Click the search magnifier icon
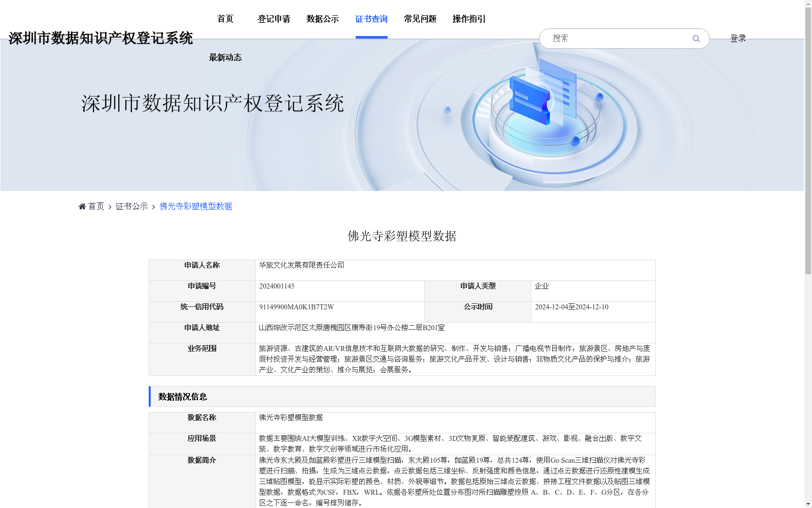Screen dimensions: 812x508 coord(696,39)
